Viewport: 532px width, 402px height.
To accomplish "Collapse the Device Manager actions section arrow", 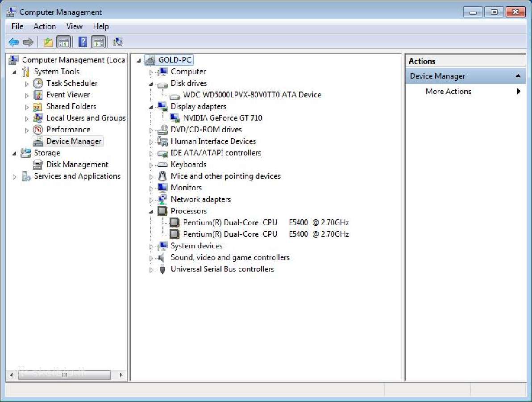I will (518, 76).
